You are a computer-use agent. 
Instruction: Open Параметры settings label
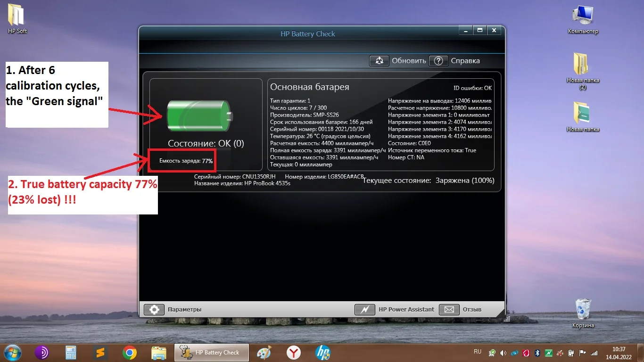[184, 310]
